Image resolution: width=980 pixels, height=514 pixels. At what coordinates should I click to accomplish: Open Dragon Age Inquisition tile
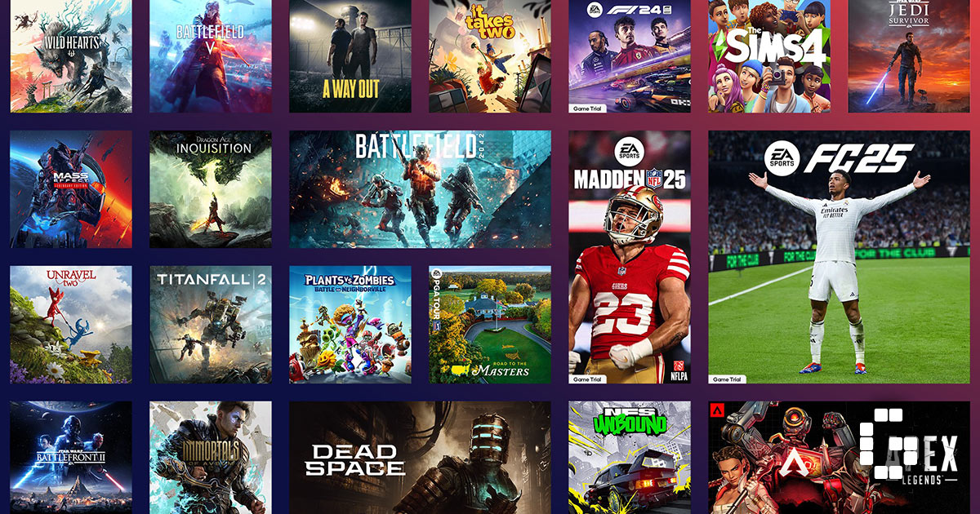coord(211,189)
